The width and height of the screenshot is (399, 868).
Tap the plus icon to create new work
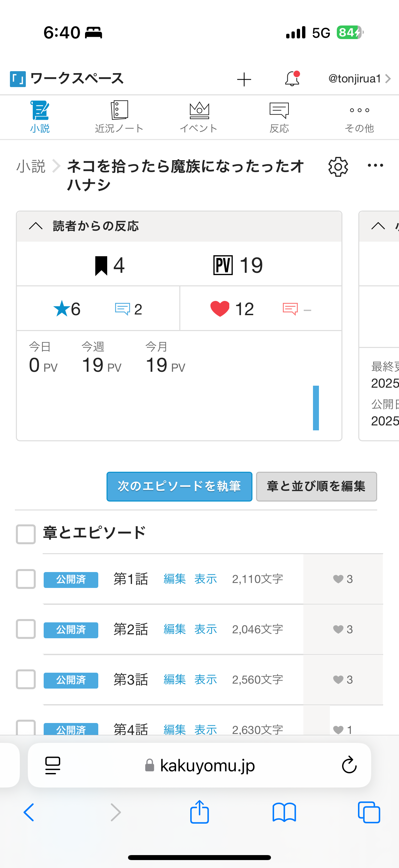[x=244, y=79]
